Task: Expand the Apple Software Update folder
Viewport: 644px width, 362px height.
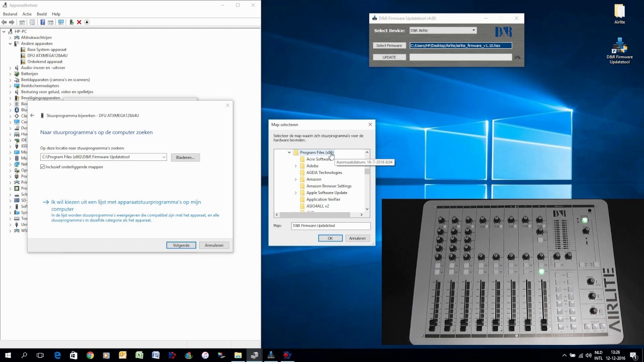Action: coord(296,193)
